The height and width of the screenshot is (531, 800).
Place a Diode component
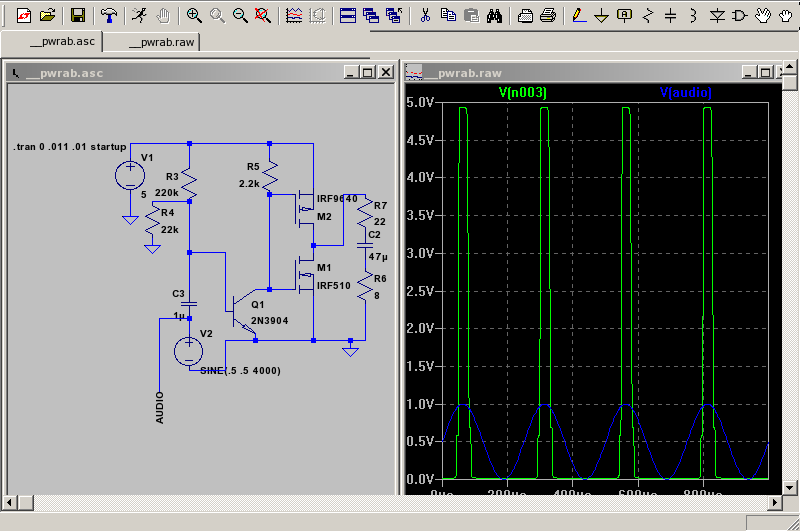click(717, 15)
